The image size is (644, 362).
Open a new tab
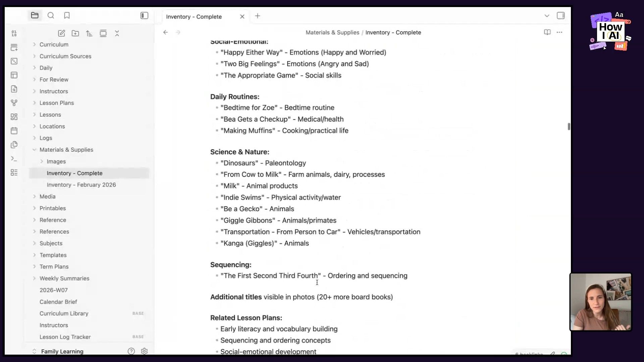(x=258, y=16)
